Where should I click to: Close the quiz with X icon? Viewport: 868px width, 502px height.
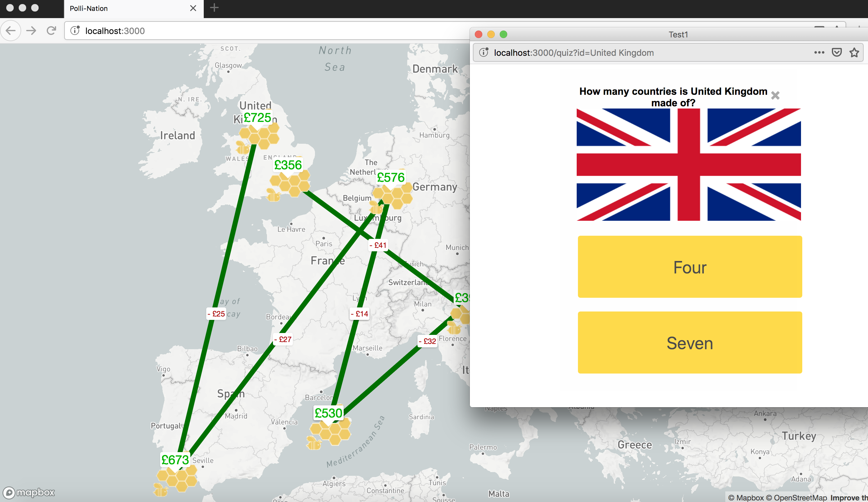point(775,95)
